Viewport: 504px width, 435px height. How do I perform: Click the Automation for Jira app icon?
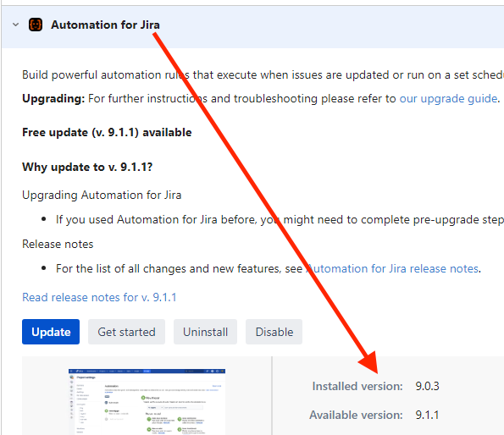pos(36,25)
